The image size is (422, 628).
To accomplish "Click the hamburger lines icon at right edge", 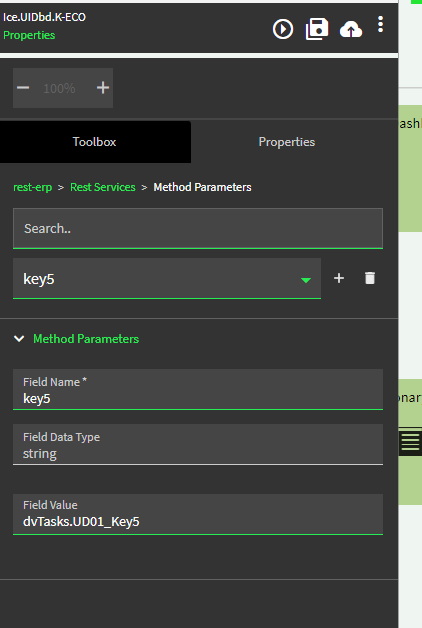I will (x=410, y=442).
